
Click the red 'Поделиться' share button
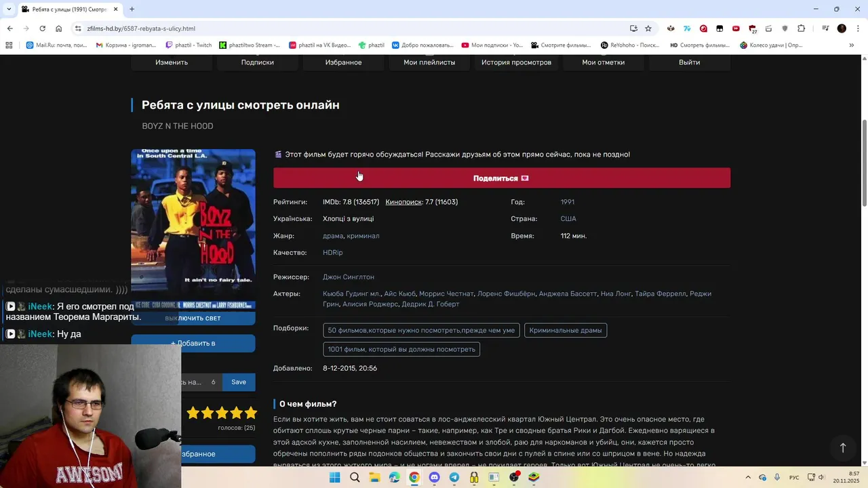pyautogui.click(x=502, y=178)
